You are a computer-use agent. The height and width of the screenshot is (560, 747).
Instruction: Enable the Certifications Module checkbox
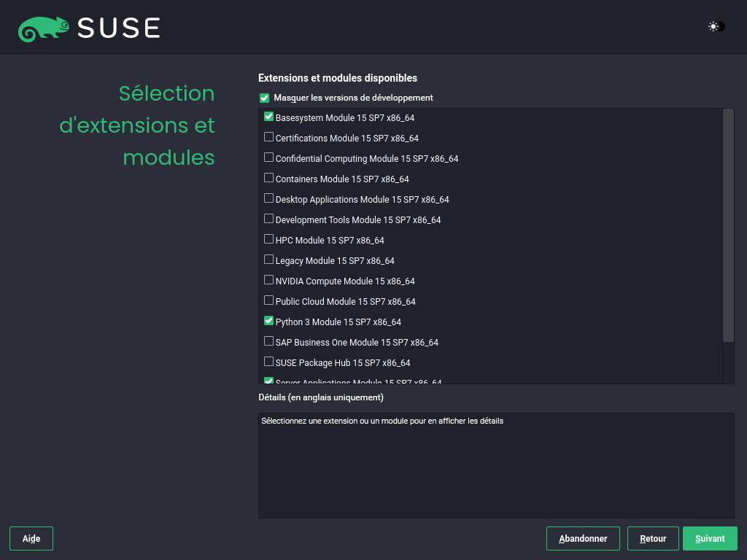(268, 137)
